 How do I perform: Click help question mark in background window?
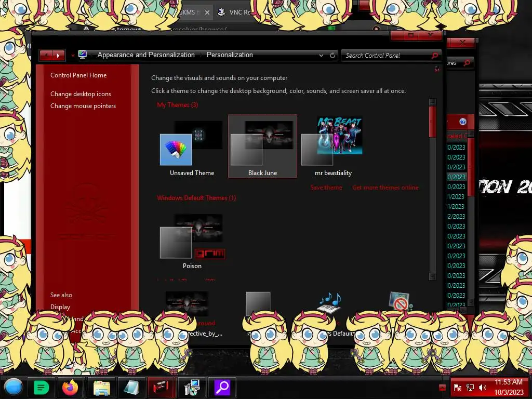pyautogui.click(x=462, y=122)
